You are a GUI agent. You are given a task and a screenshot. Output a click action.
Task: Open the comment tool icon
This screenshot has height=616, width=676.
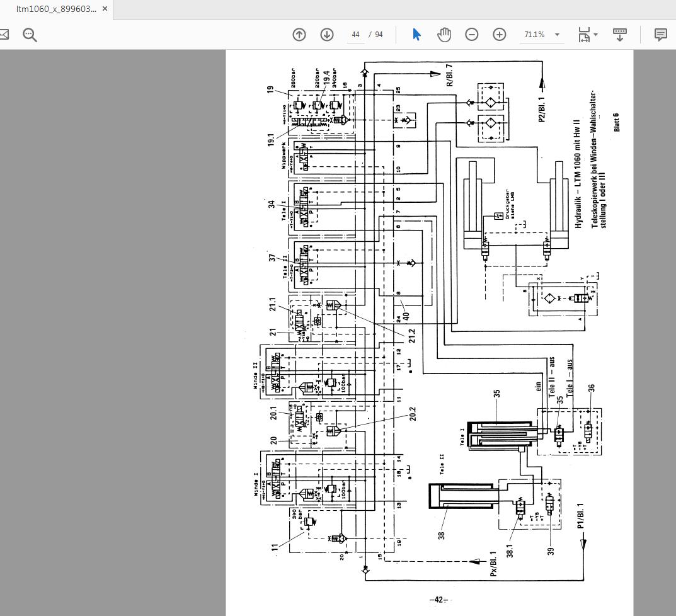tap(660, 35)
